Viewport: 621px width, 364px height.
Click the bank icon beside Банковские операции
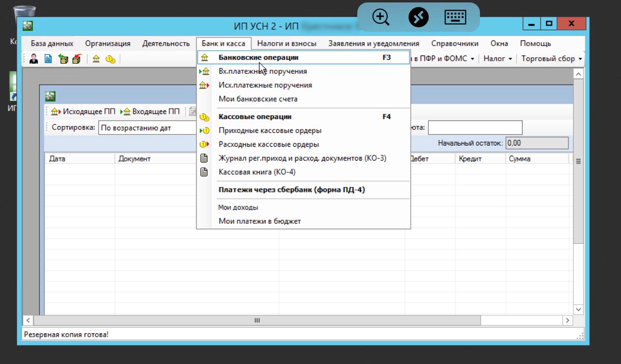coord(204,58)
